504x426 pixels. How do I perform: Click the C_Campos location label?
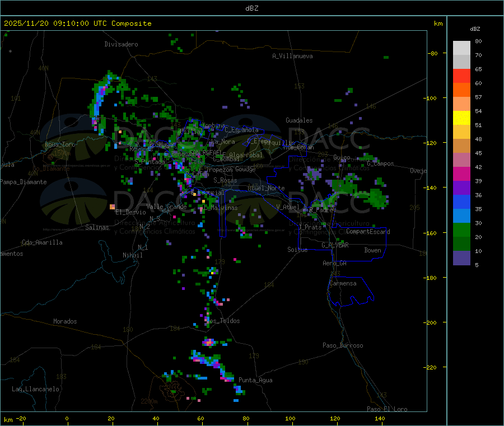click(x=381, y=163)
